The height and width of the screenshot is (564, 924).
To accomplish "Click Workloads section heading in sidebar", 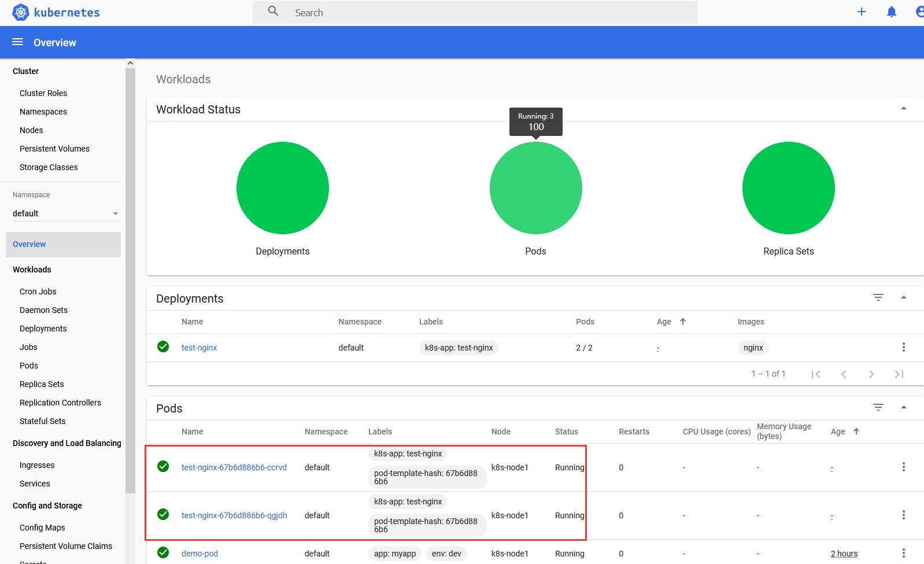I will tap(32, 270).
